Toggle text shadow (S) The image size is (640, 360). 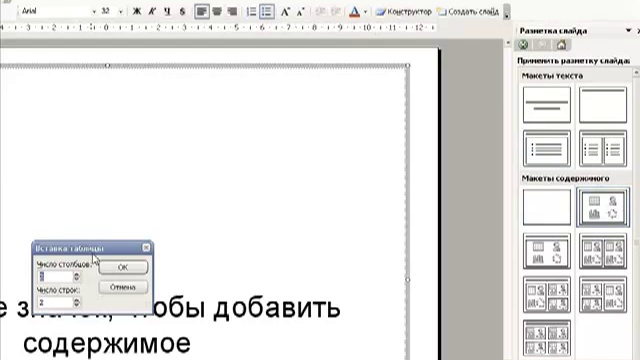[x=182, y=11]
